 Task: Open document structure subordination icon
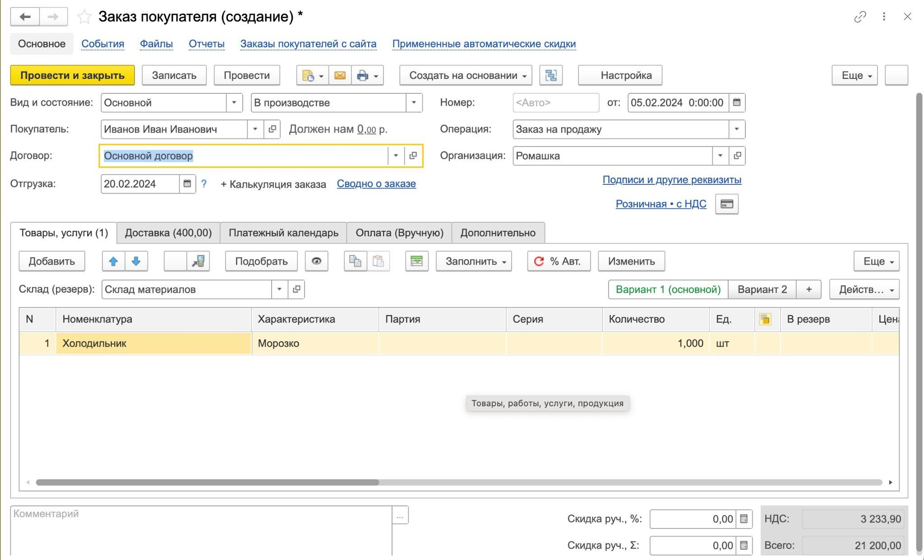tap(551, 75)
